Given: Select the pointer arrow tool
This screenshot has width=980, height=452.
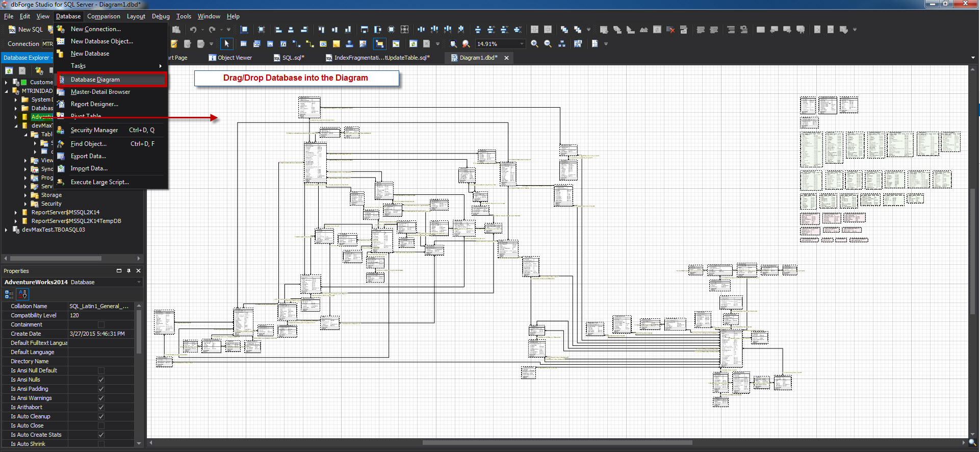Looking at the screenshot, I should tap(227, 44).
